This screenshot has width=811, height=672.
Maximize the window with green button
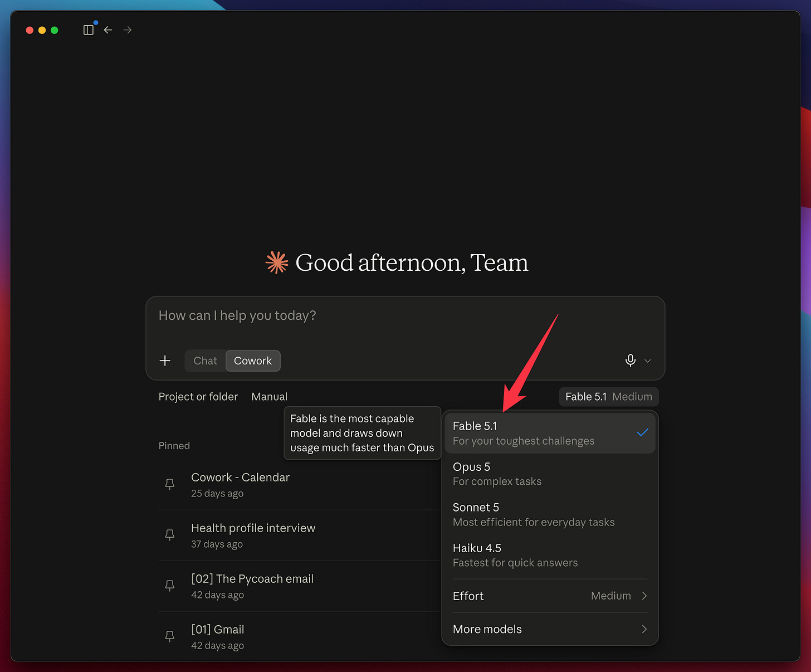[x=55, y=30]
